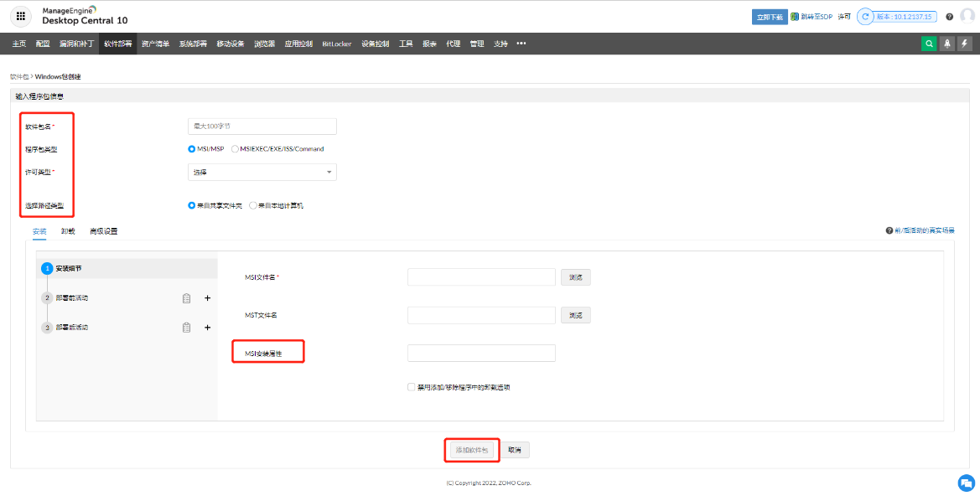The height and width of the screenshot is (496, 980).
Task: Click 浏览 next to MSI文件名
Action: [576, 277]
